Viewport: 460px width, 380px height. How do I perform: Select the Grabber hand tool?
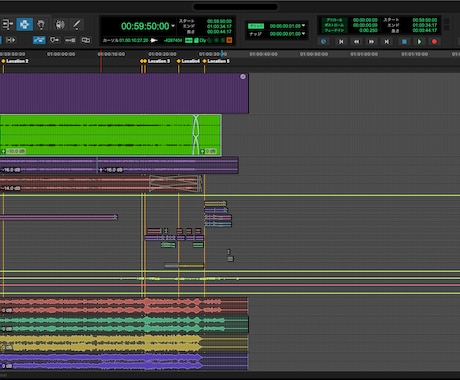pos(41,24)
